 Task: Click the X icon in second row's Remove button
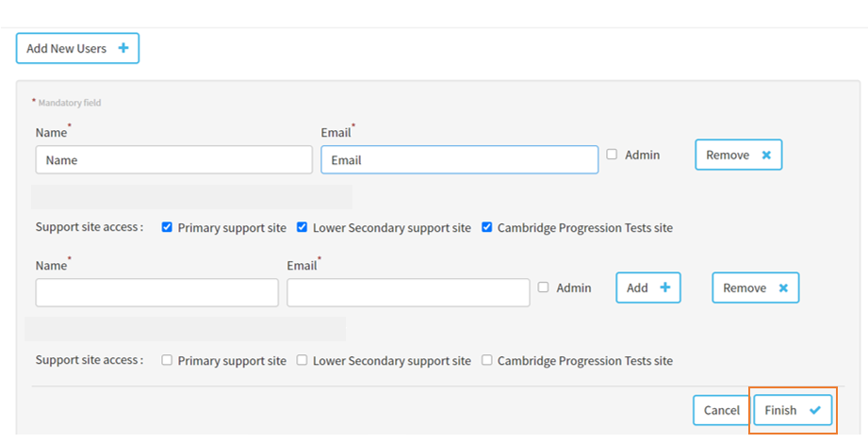[783, 287]
